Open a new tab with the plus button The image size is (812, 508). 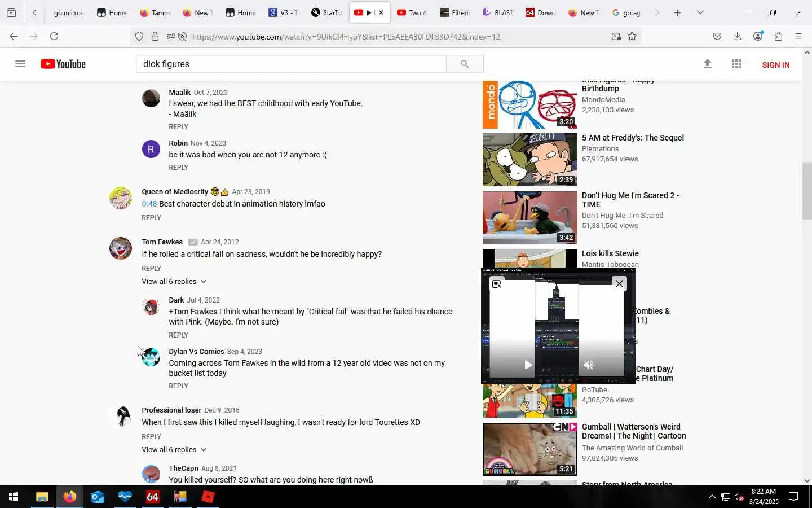(678, 12)
